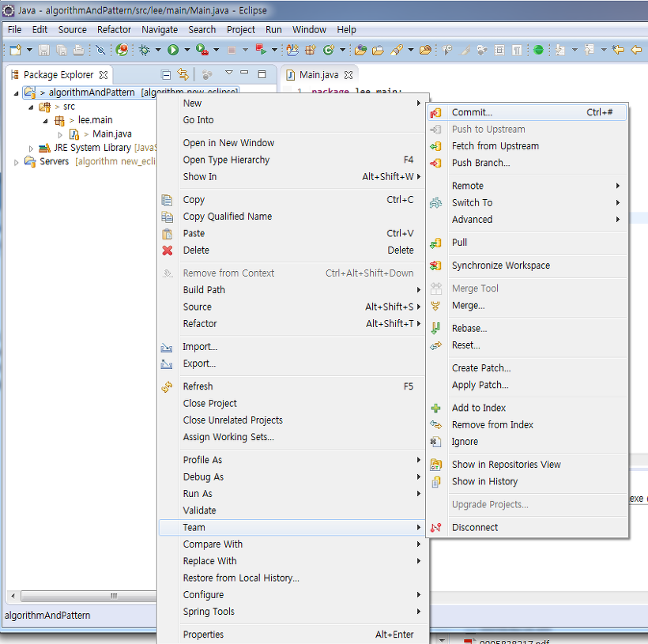Click Refresh in context menu

[292, 386]
